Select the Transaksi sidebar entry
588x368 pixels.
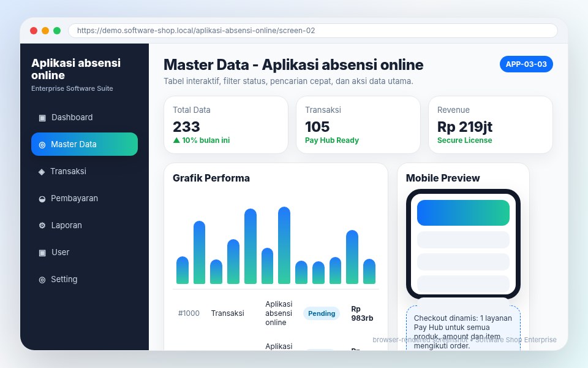[85, 171]
